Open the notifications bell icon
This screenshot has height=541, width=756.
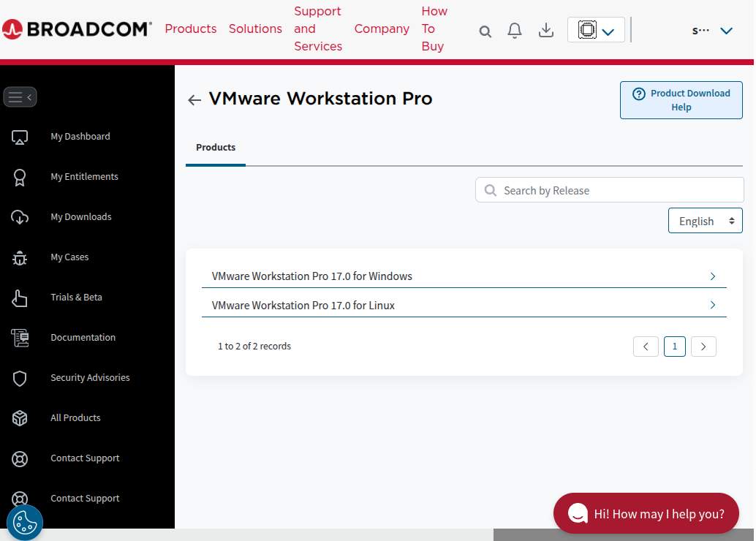515,31
